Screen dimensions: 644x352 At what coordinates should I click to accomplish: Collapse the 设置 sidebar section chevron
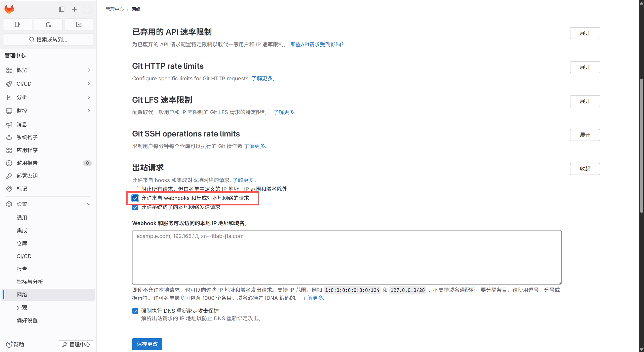point(89,204)
